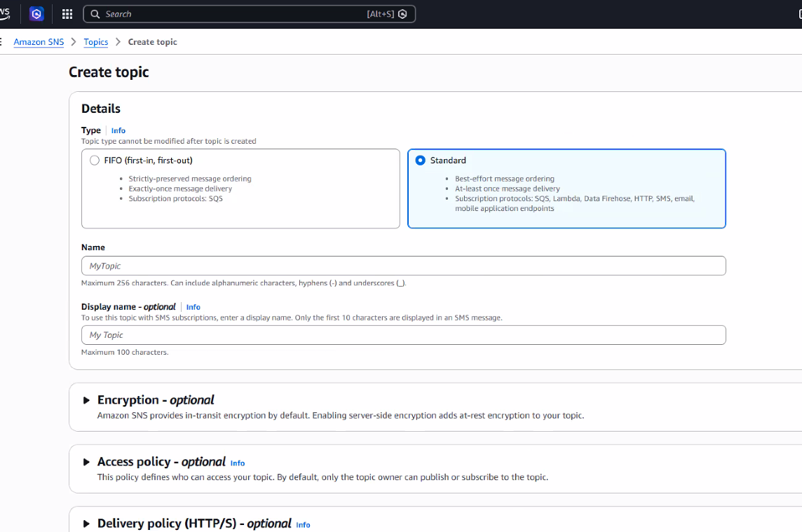Expand the Encryption - optional section
This screenshot has width=802, height=532.
86,400
